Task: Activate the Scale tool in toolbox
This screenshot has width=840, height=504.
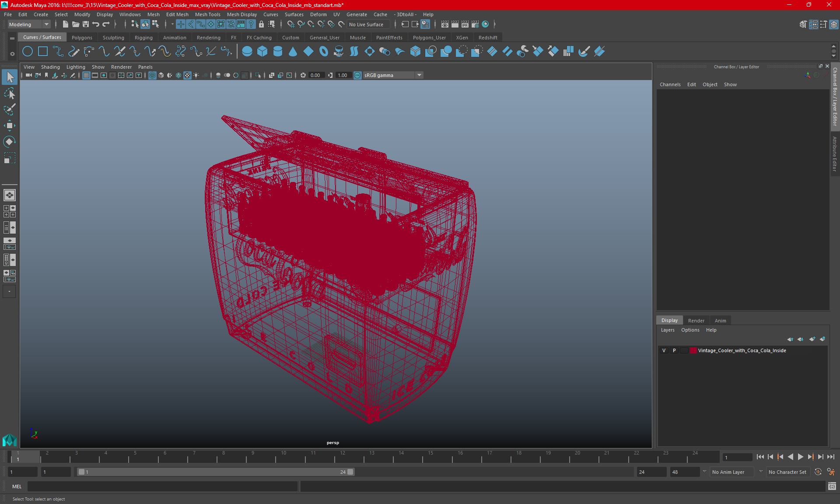Action: point(10,158)
